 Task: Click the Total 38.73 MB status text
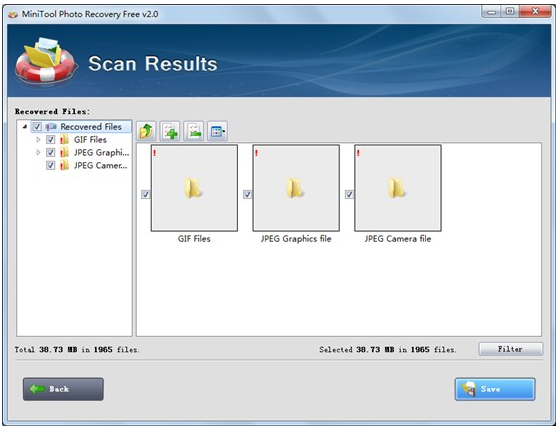(77, 350)
